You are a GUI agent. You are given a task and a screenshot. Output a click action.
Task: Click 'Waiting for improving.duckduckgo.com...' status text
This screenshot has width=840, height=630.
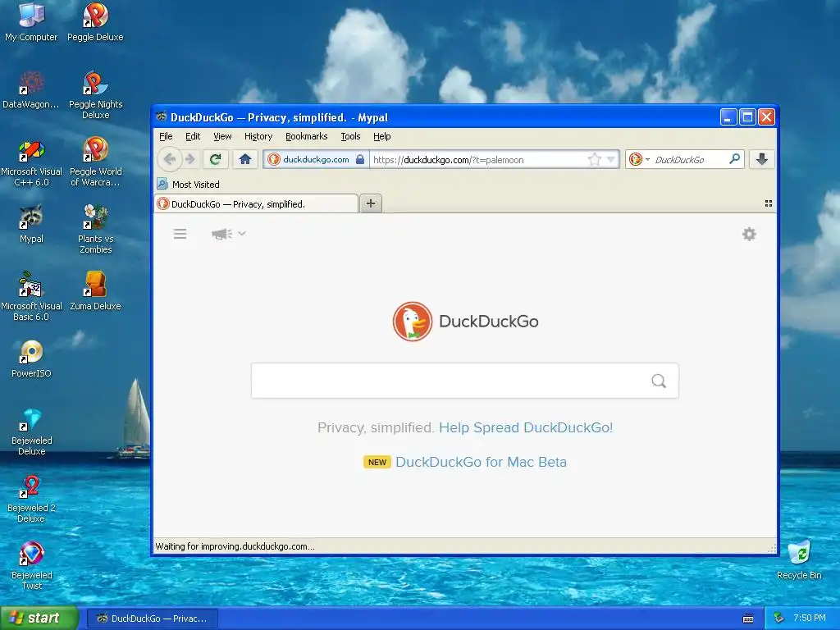click(x=235, y=546)
